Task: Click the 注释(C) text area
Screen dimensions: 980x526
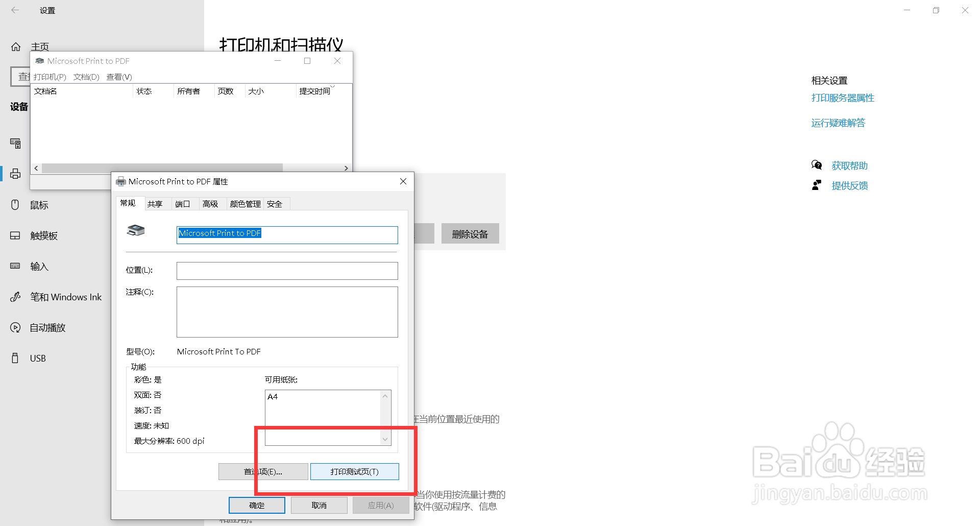Action: coord(287,312)
